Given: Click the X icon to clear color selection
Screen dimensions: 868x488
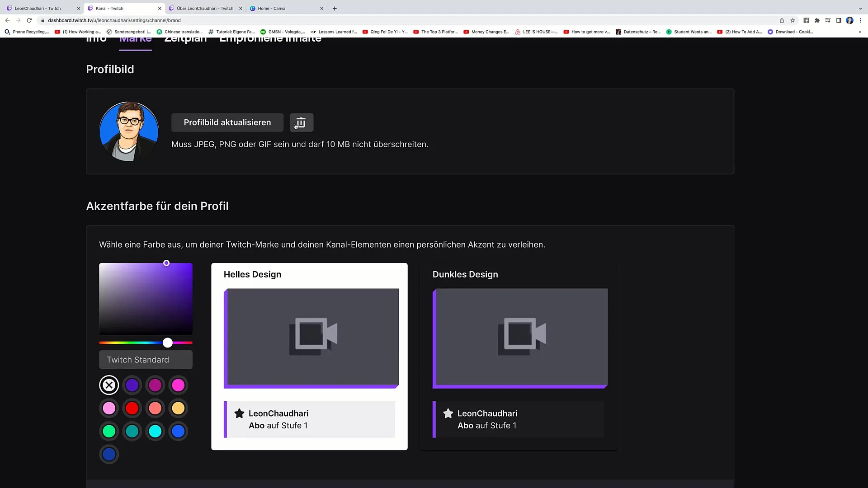Looking at the screenshot, I should coord(109,385).
